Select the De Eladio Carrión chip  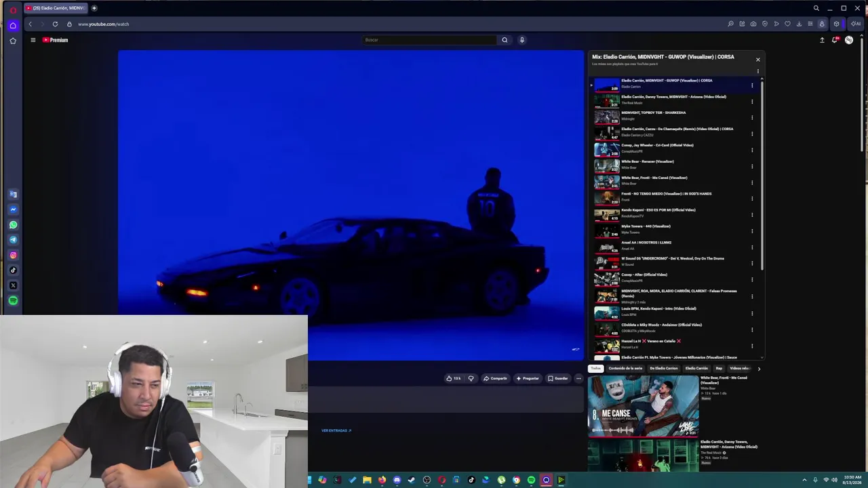pos(663,369)
